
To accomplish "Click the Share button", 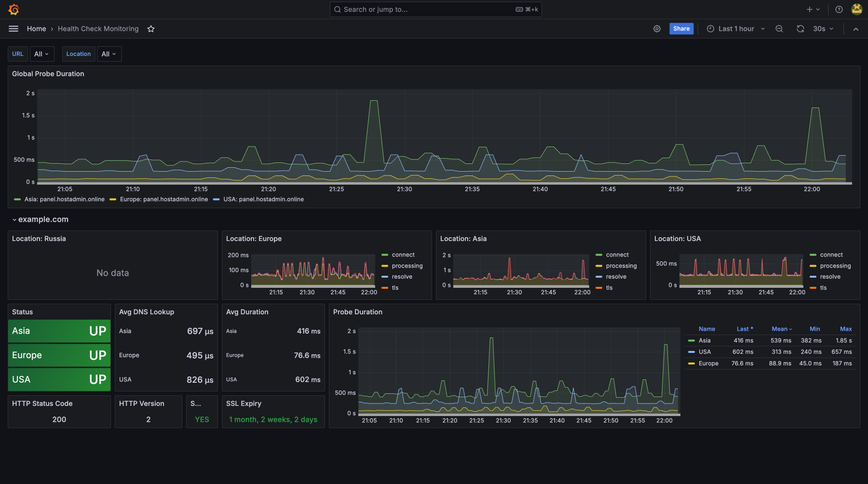I will point(681,29).
